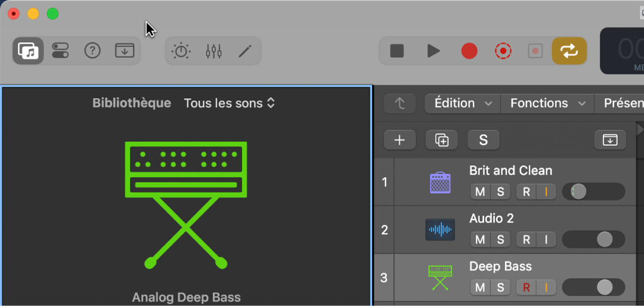Show the Mixer sliders icon
The image size is (644, 306).
coord(213,51)
